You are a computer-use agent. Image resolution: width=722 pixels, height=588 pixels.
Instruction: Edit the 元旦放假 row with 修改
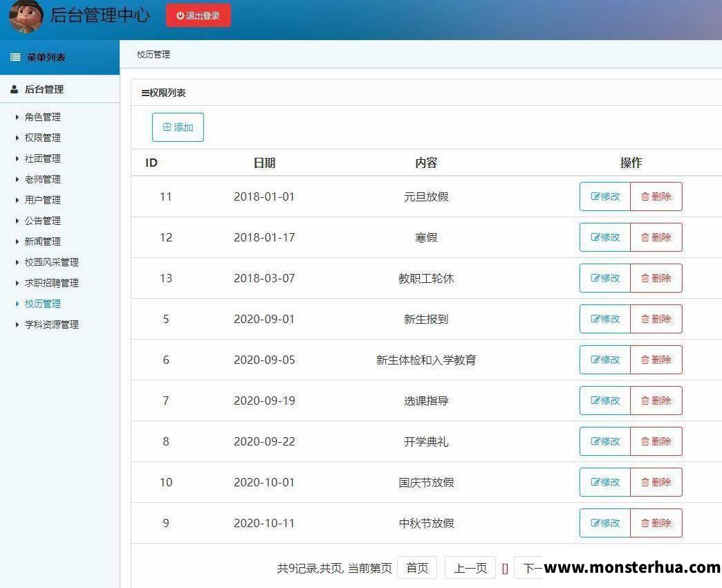[605, 196]
